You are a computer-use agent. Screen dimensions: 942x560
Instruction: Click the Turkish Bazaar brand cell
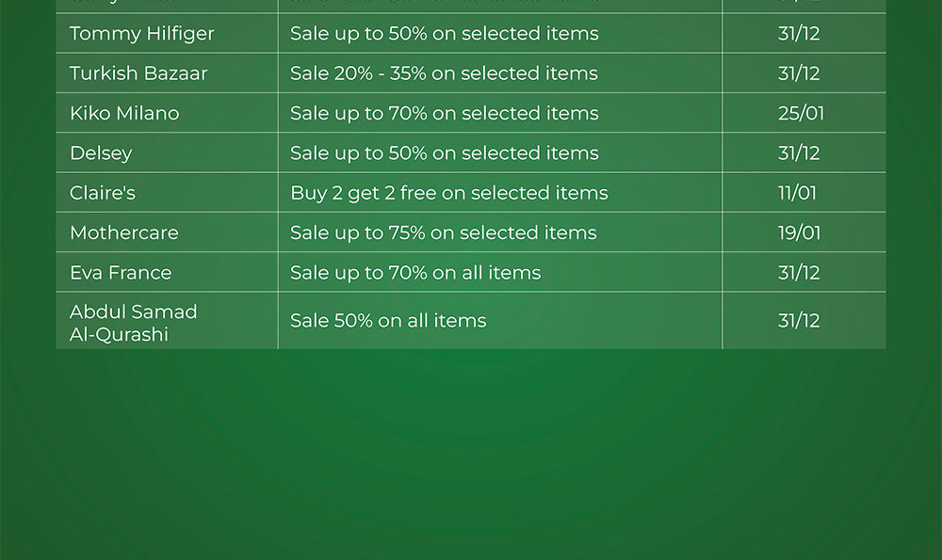coord(138,73)
